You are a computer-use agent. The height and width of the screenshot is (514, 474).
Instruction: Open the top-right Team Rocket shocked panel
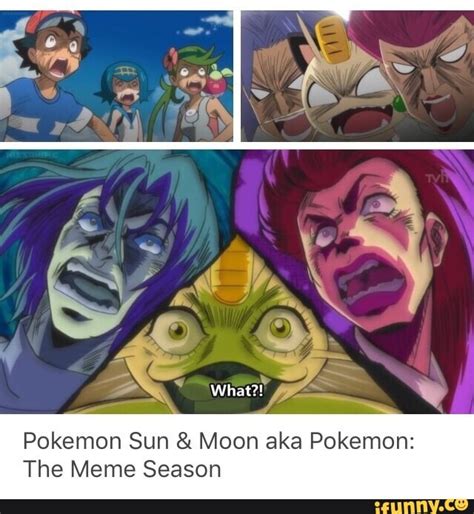coord(357,76)
